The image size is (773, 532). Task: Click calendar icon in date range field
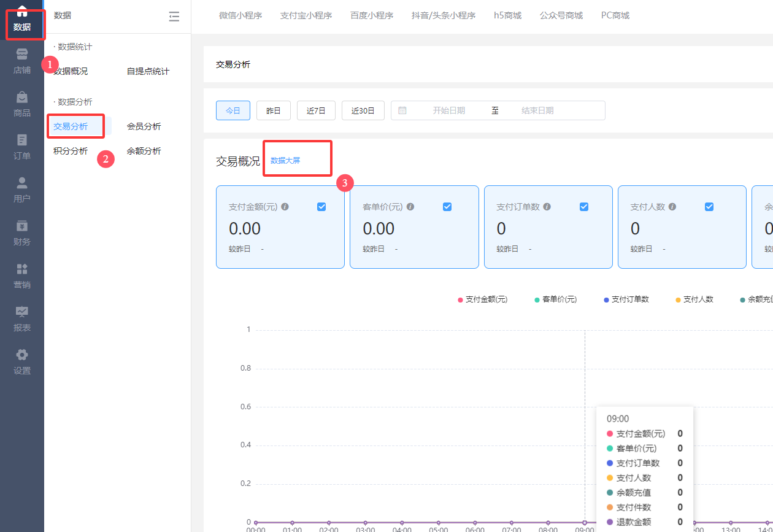click(x=402, y=110)
